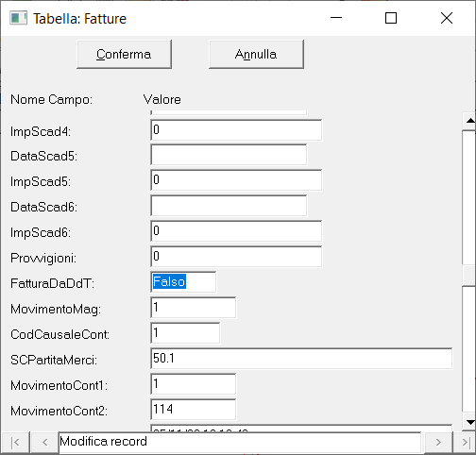Maximize the Tabella Fatture window
Screen dimensions: 476x455
coord(391,18)
